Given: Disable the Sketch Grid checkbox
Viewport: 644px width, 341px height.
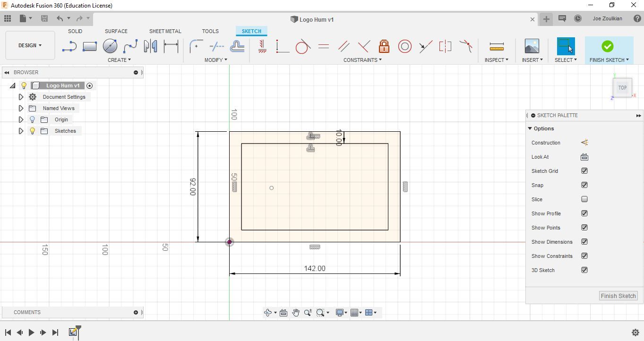Looking at the screenshot, I should 584,171.
